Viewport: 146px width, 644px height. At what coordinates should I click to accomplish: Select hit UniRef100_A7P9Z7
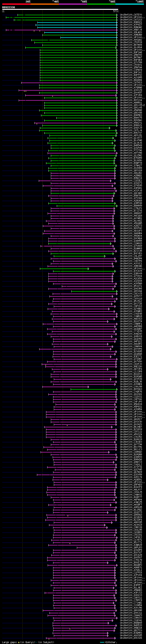(131, 25)
